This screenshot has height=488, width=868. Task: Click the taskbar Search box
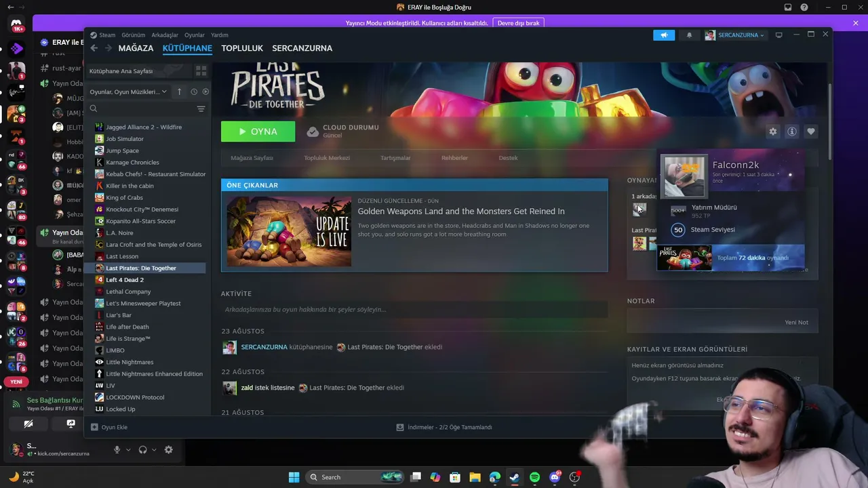click(x=356, y=477)
